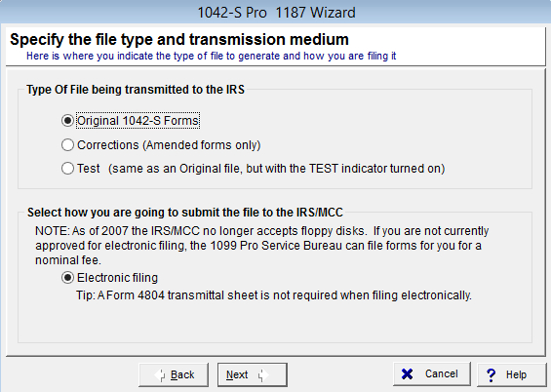The height and width of the screenshot is (392, 551).
Task: Click the left arrow icon on Back
Action: tap(160, 375)
